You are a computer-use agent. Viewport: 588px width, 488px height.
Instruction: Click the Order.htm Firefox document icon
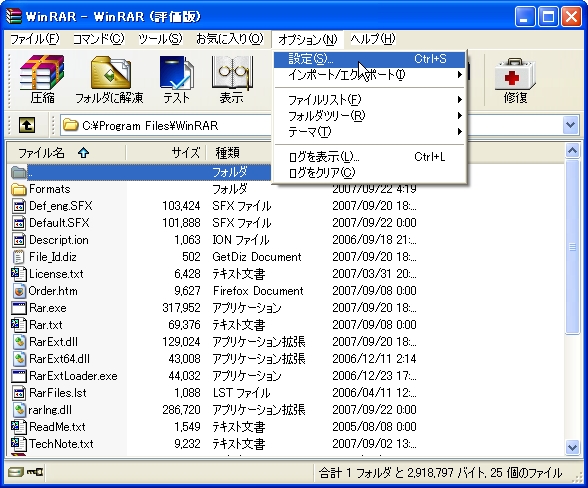[x=19, y=291]
